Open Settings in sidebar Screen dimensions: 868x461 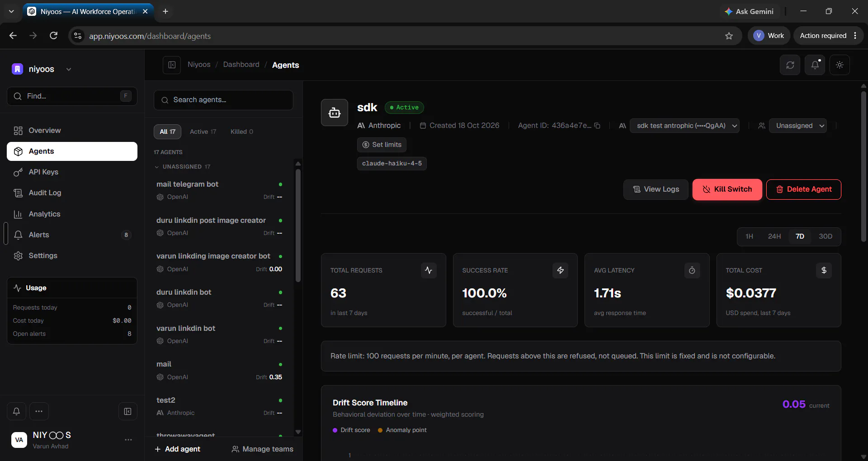72,256
